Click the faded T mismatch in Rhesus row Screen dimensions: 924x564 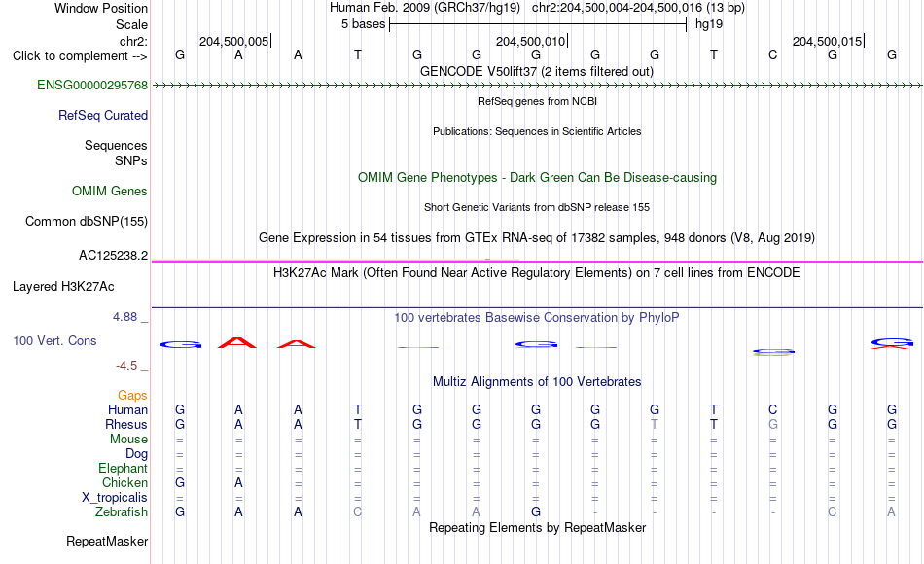click(655, 424)
